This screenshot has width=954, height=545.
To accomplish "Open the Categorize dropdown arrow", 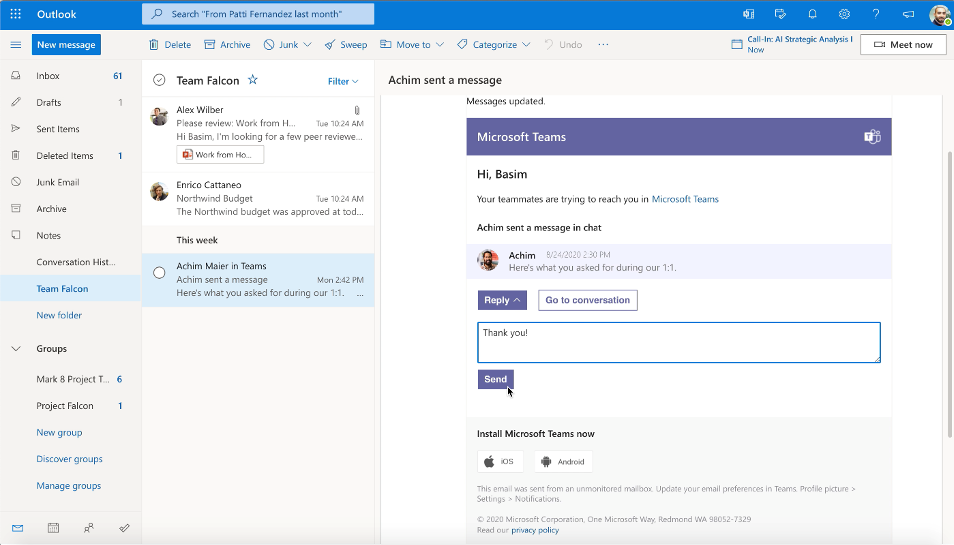I will [x=526, y=44].
